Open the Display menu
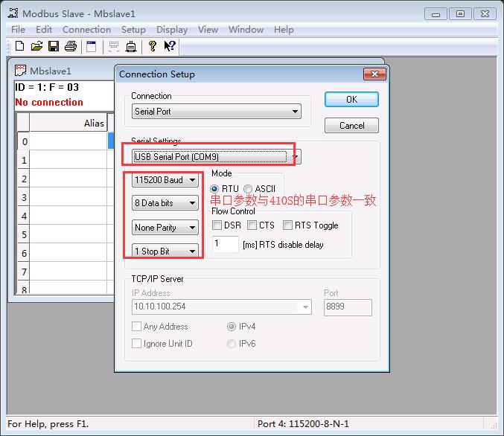Image resolution: width=504 pixels, height=436 pixels. [x=172, y=30]
